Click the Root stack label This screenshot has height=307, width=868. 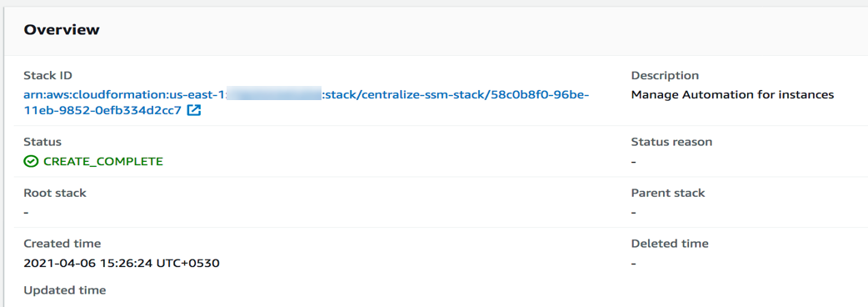coord(55,193)
